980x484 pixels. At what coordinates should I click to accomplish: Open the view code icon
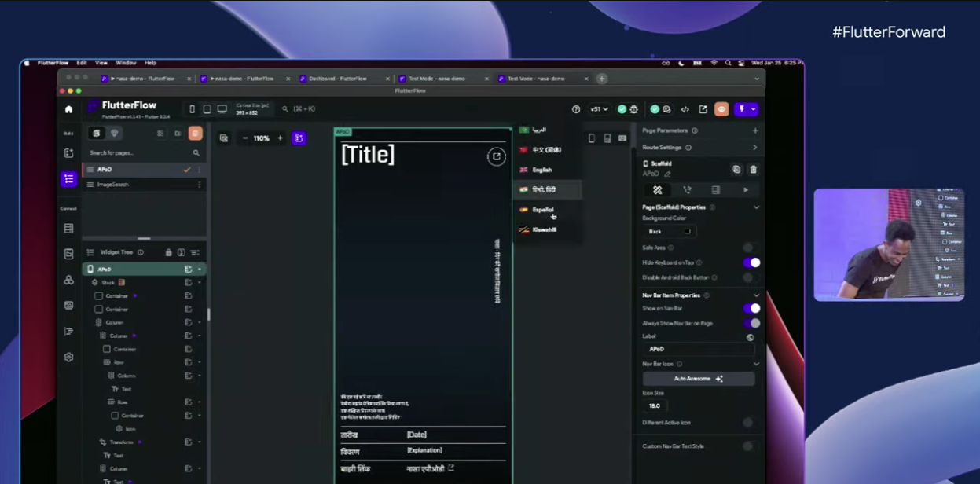685,109
